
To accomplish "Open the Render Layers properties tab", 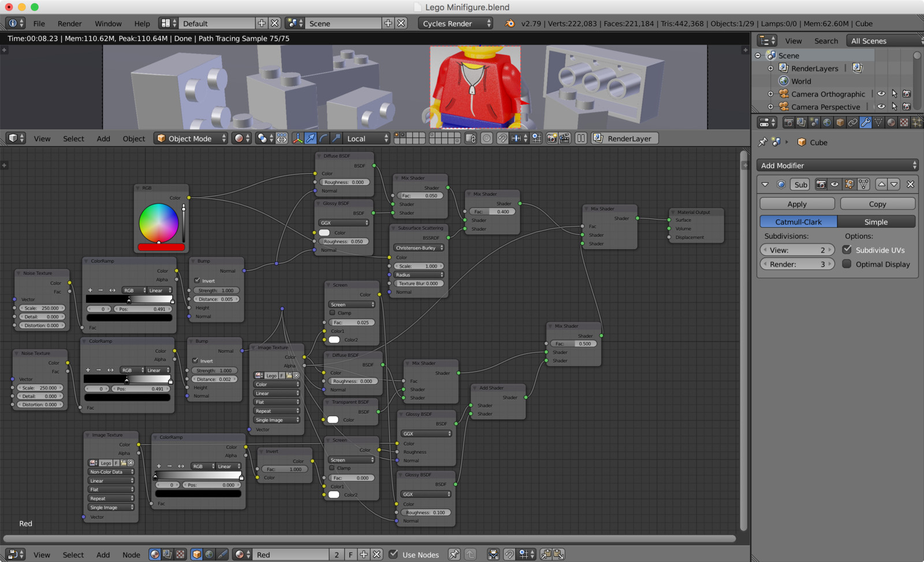I will 801,122.
